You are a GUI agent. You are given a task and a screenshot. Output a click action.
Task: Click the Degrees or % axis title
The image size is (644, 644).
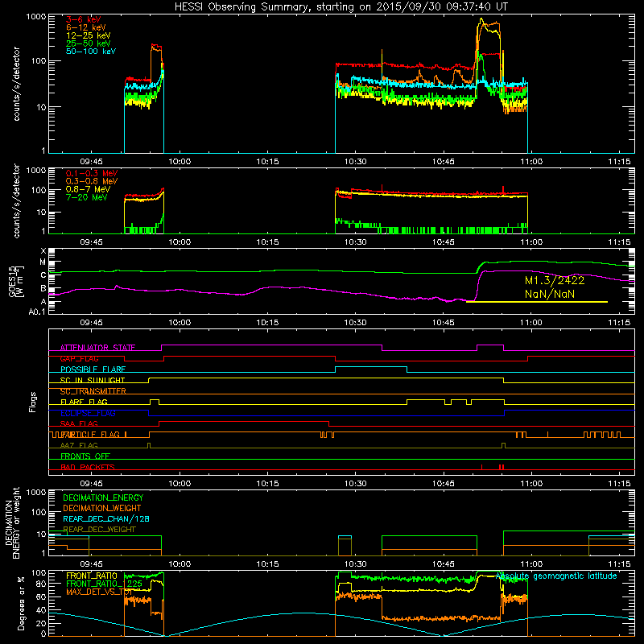[21, 603]
